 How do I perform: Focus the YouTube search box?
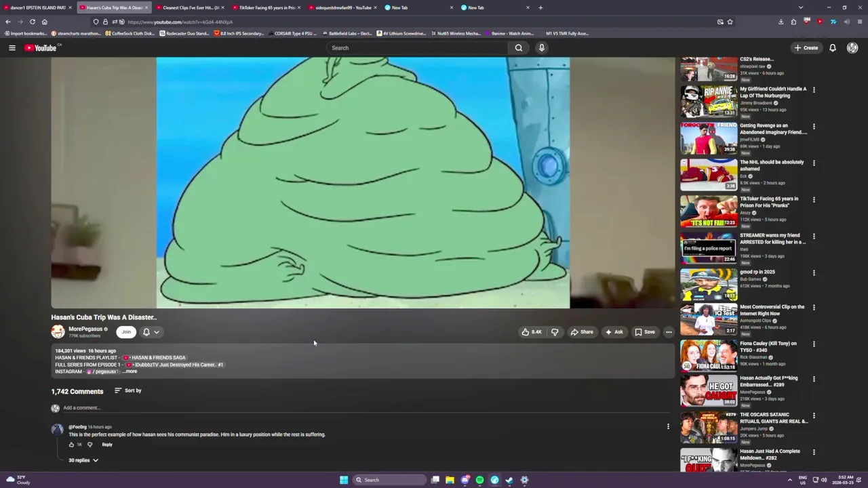417,47
